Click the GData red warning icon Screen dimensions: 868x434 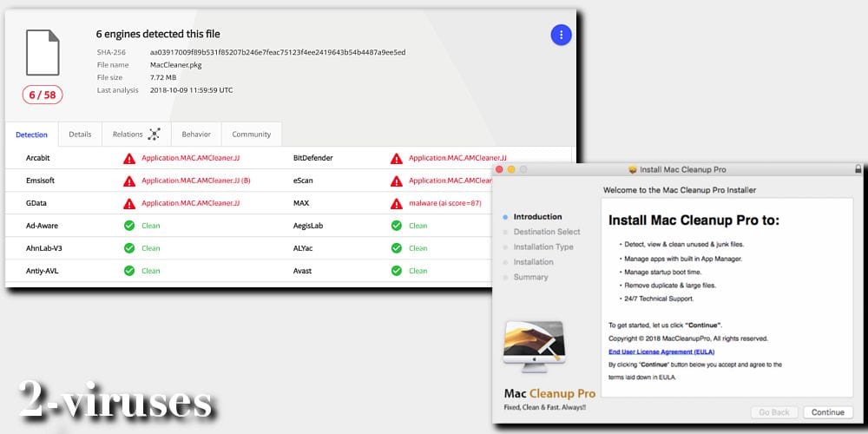tap(128, 203)
